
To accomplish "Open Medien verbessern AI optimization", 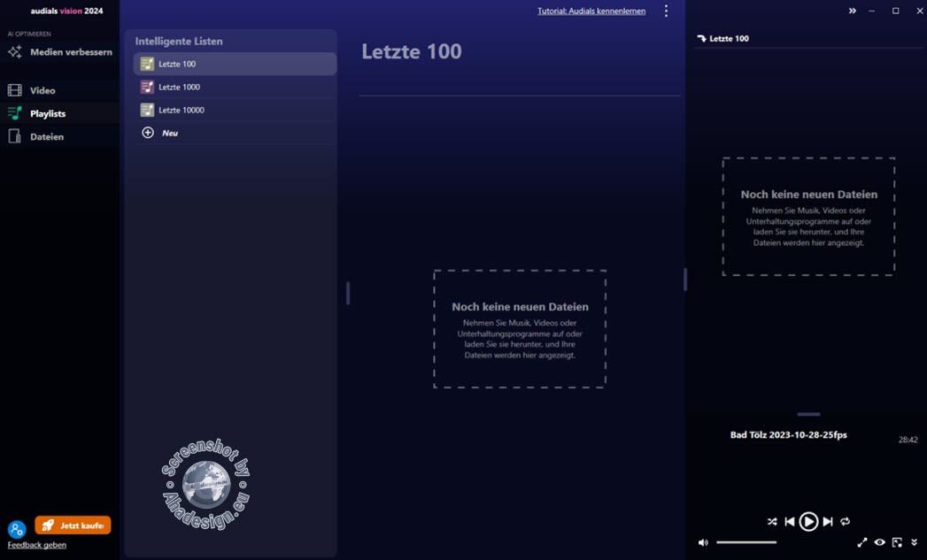I will [x=59, y=52].
